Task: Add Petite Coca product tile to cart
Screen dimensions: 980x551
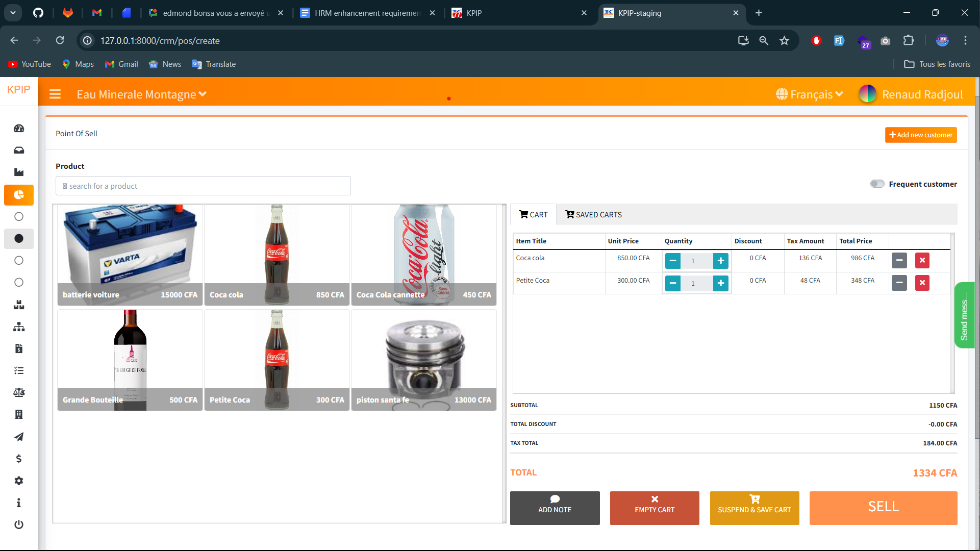Action: [x=277, y=360]
